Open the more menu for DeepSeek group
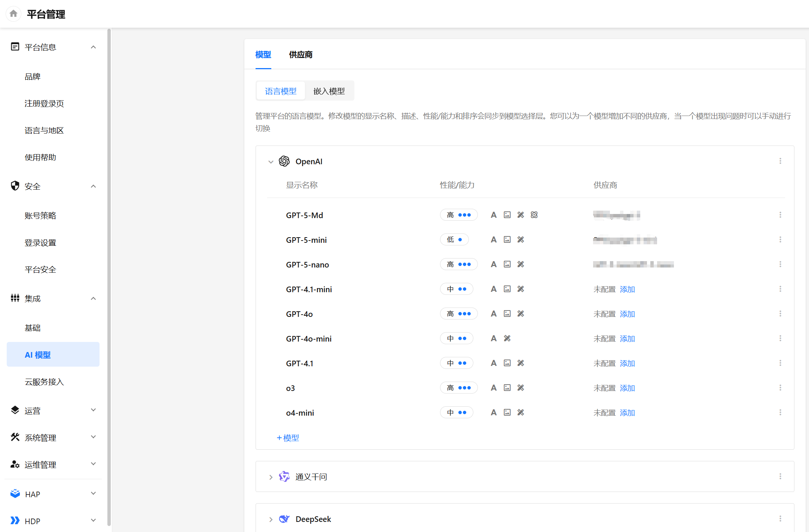This screenshot has height=532, width=809. (x=780, y=519)
